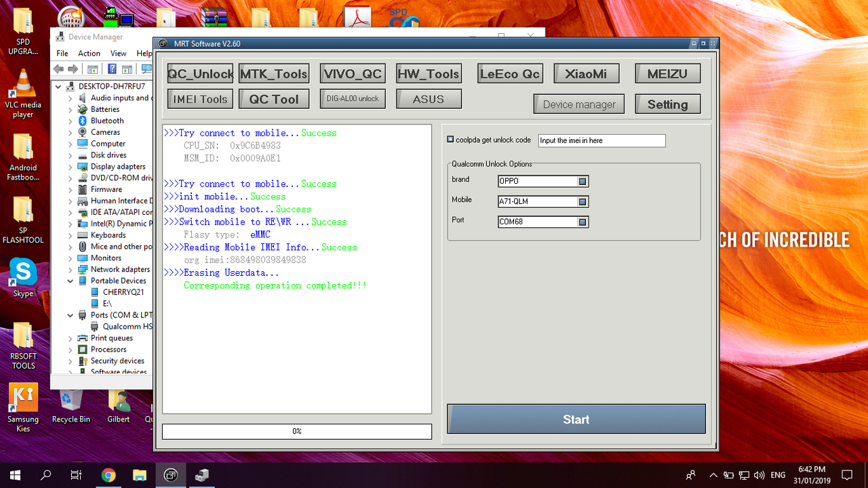Select Processors in device tree

pyautogui.click(x=108, y=350)
